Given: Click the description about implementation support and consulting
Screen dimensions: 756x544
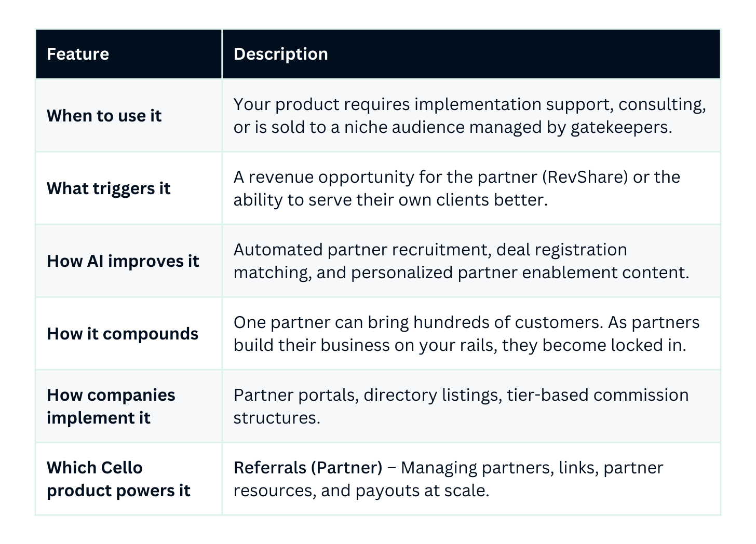Looking at the screenshot, I should pos(469,104).
